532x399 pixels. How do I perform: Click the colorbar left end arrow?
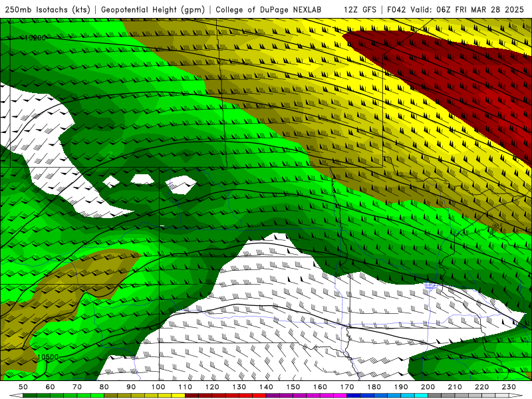point(16,396)
